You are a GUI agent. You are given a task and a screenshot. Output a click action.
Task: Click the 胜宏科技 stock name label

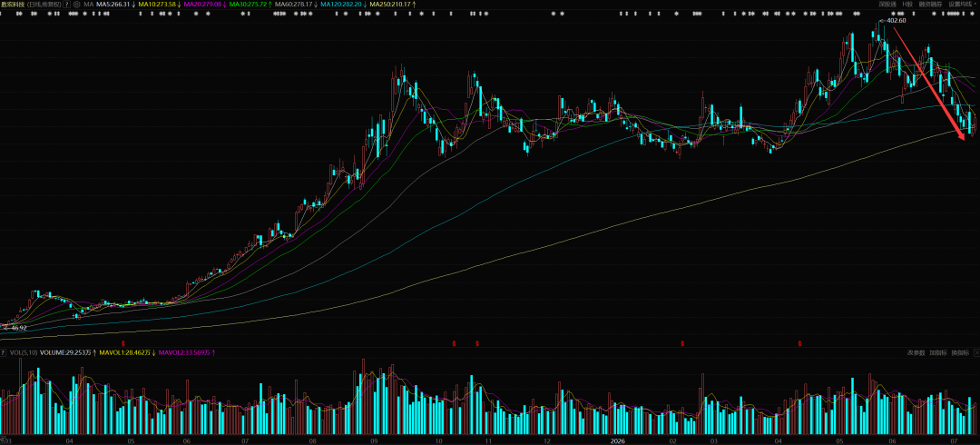pos(13,4)
